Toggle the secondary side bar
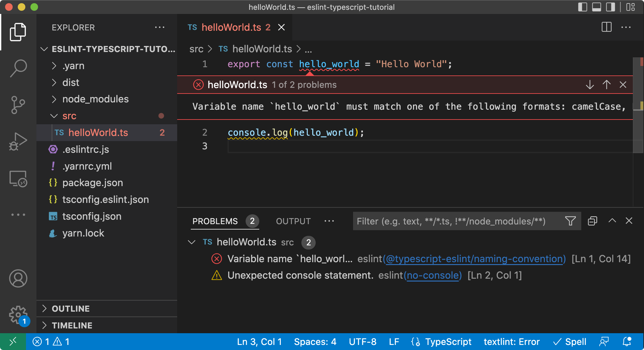Image resolution: width=644 pixels, height=350 pixels. pyautogui.click(x=610, y=7)
